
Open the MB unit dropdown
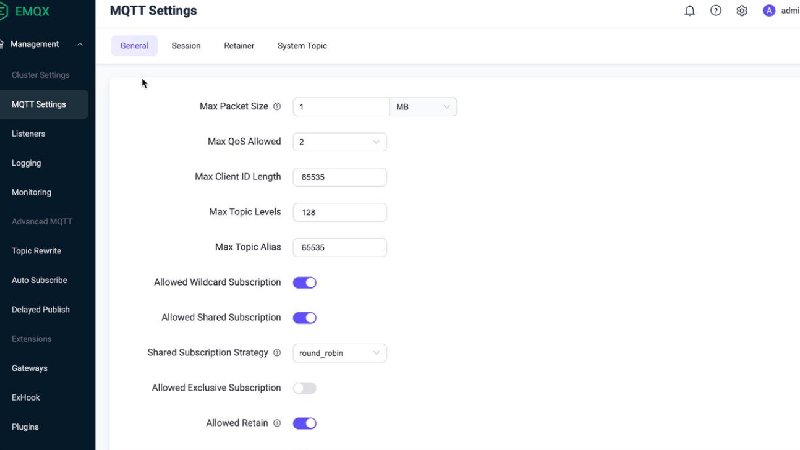pos(423,107)
